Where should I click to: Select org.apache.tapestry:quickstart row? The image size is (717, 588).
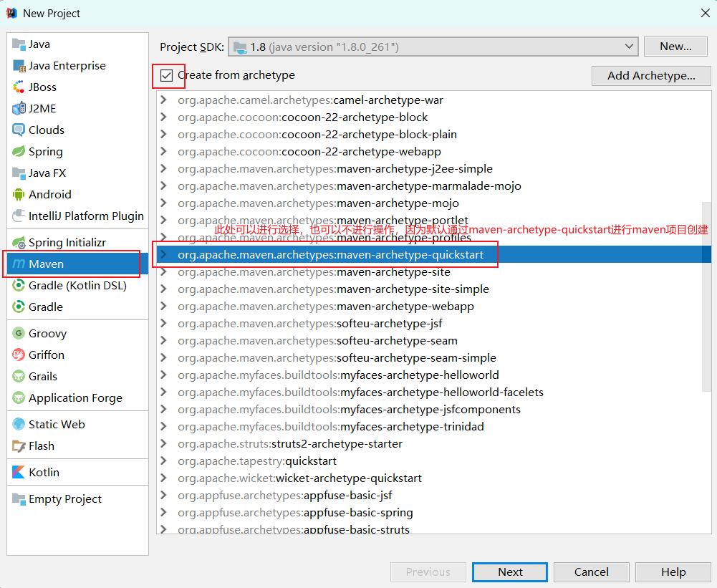coord(433,461)
